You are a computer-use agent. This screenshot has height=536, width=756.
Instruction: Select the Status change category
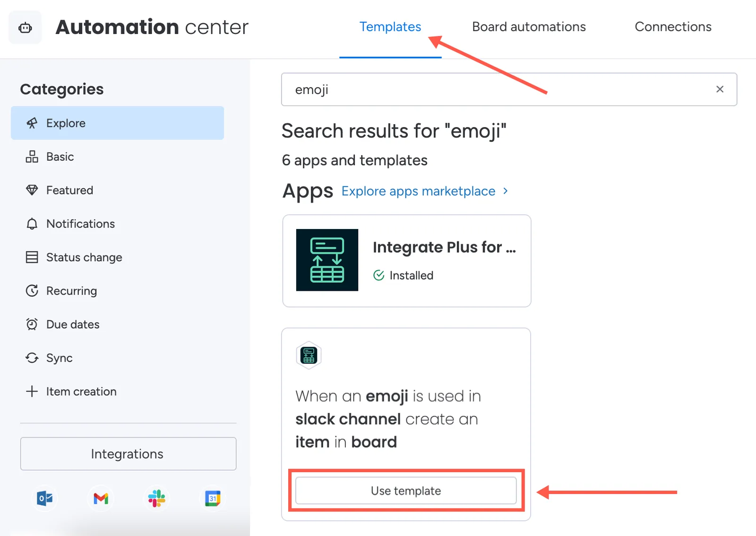pos(117,257)
